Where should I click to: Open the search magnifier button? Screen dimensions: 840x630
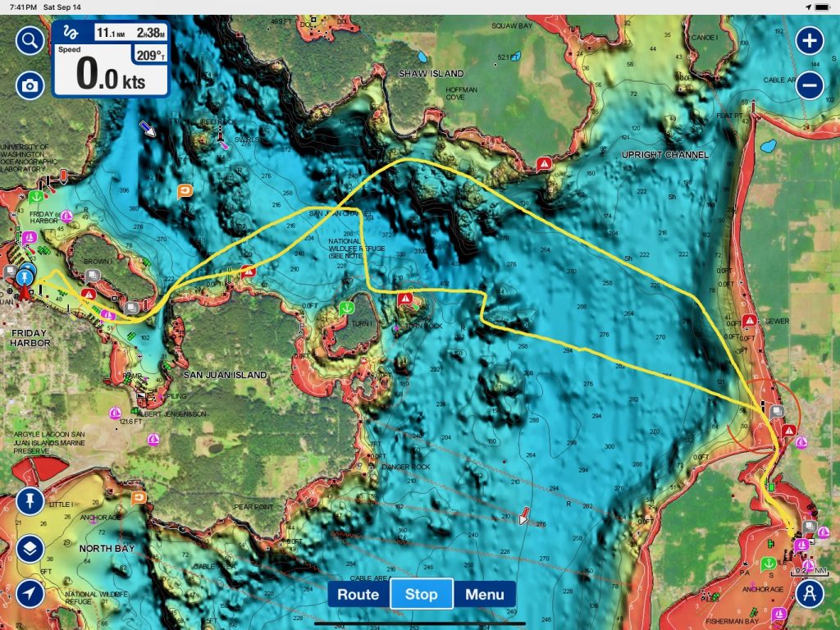30,40
